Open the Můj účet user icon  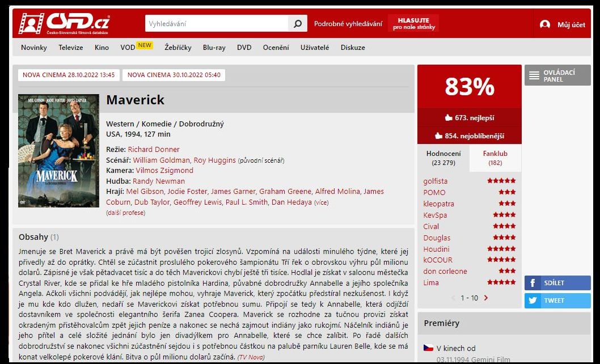[x=544, y=24]
